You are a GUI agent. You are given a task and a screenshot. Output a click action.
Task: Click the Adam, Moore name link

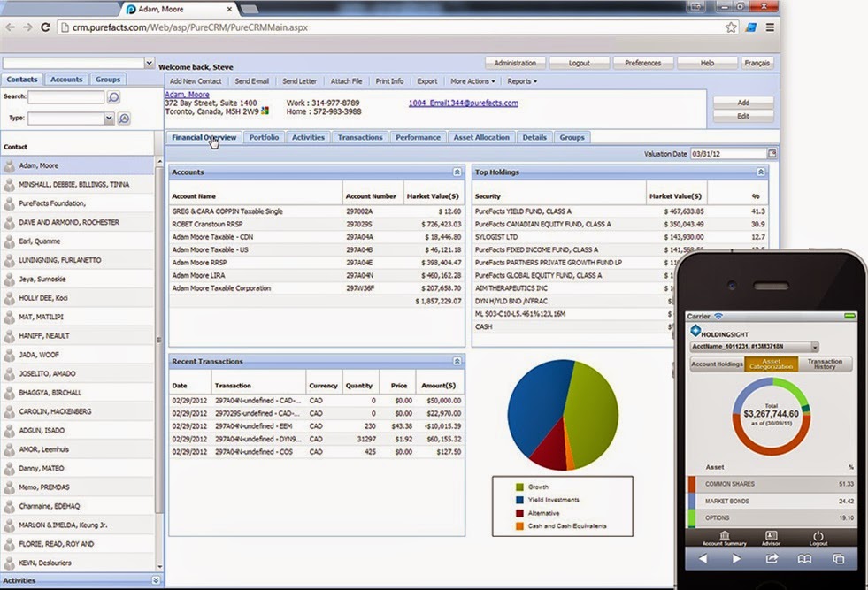[187, 95]
